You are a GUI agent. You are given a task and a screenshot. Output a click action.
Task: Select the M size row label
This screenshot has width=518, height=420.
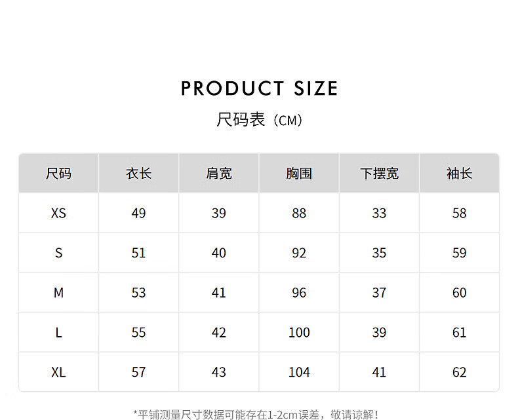tap(58, 293)
